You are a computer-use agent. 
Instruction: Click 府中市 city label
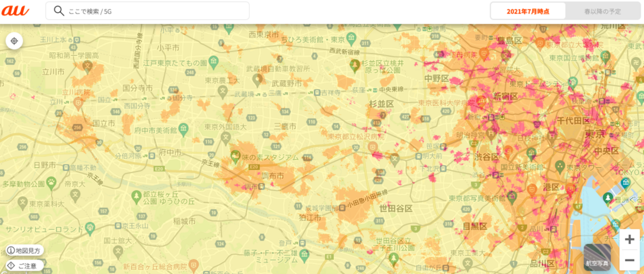pyautogui.click(x=169, y=152)
